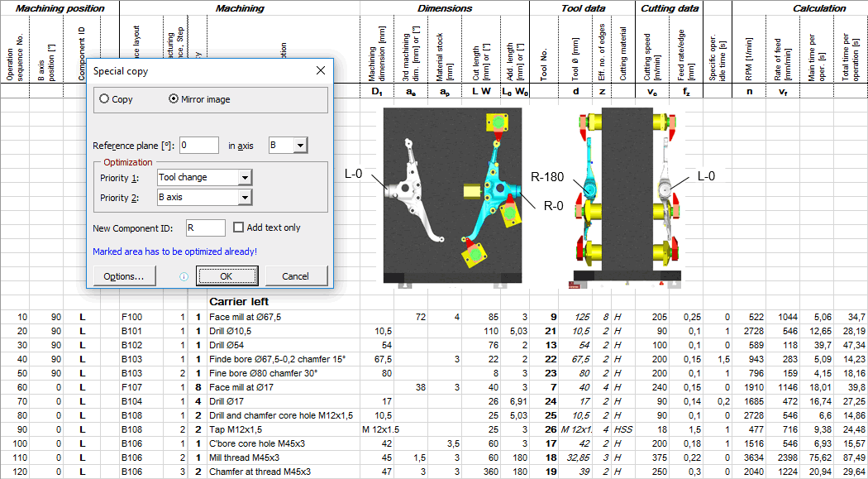Click the right fixture side-view image

626,197
